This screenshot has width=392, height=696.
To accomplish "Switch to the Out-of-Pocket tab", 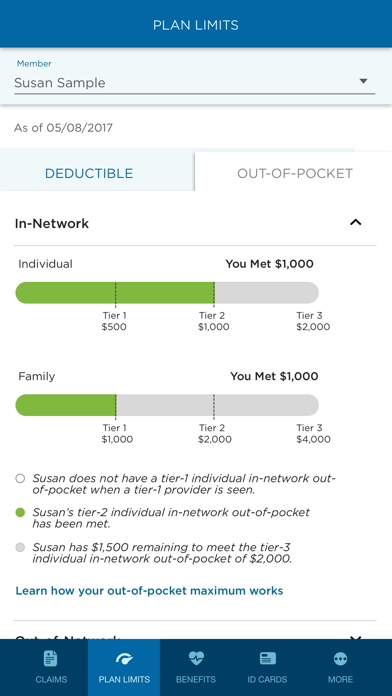I will [295, 173].
